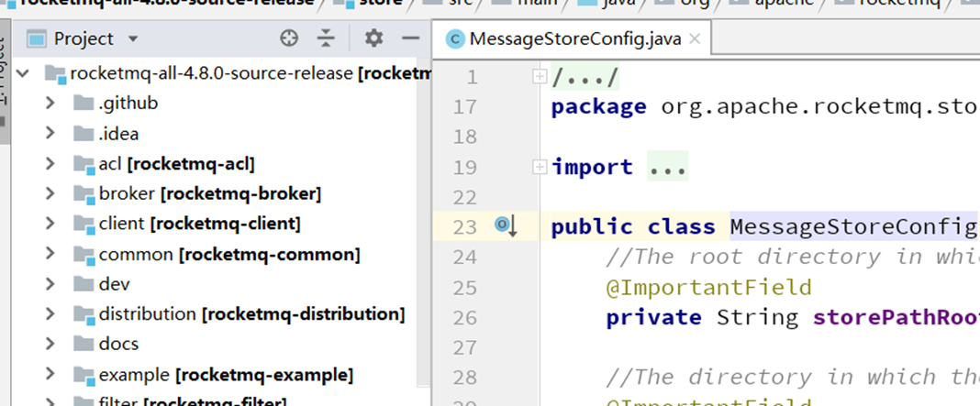Click the common module folder icon
Image resolution: width=980 pixels, height=406 pixels.
tap(84, 255)
